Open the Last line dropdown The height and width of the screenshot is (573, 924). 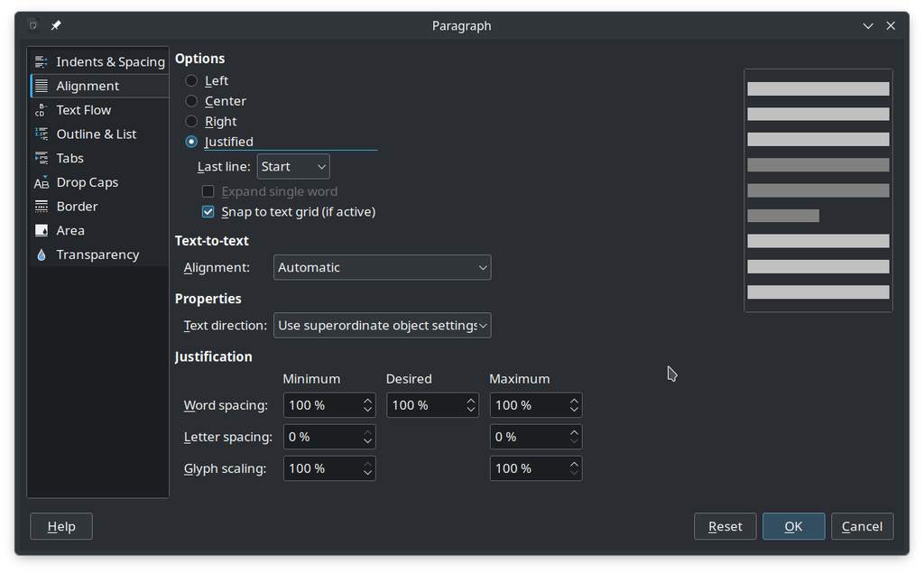[x=293, y=167]
